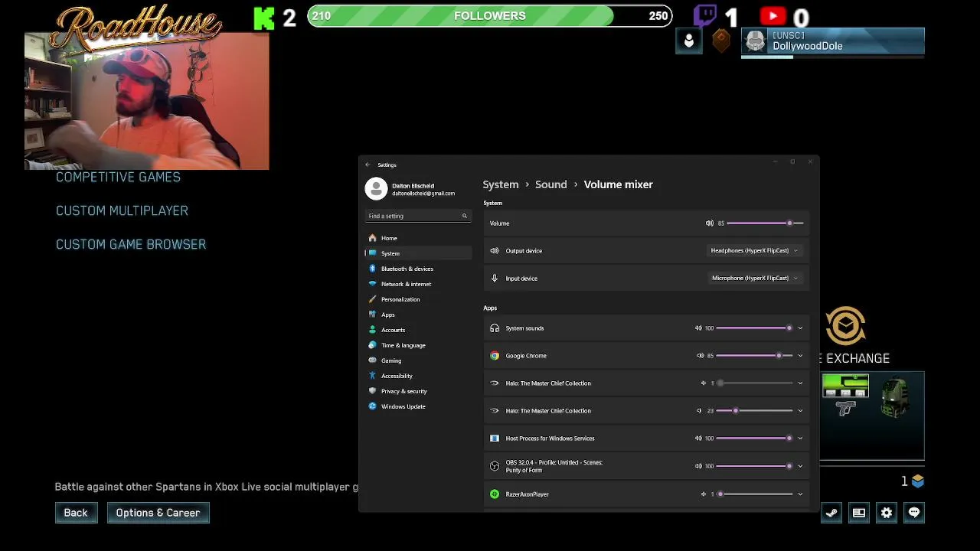Screen dimensions: 980x551
Task: Open Accessibility settings in the sidebar
Action: point(417,376)
